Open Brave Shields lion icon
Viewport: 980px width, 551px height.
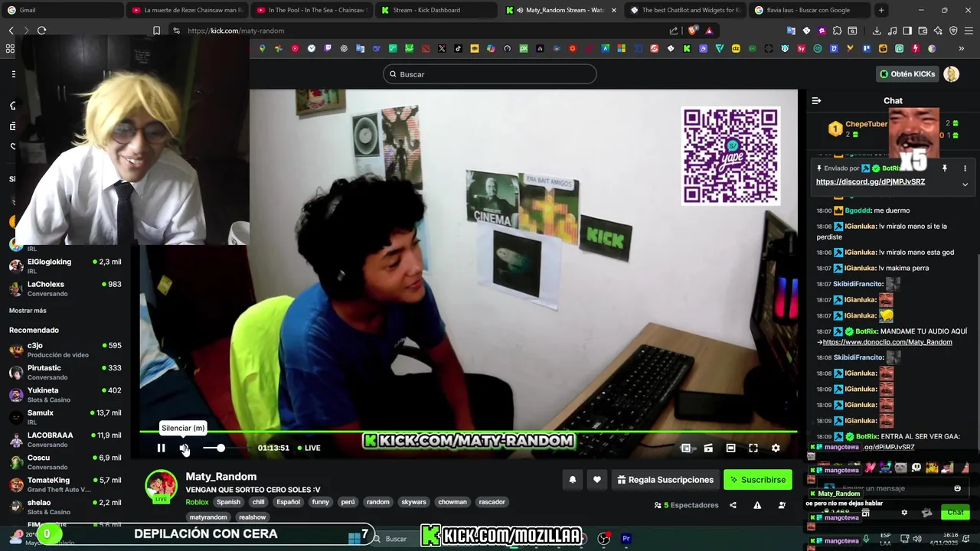coord(693,31)
